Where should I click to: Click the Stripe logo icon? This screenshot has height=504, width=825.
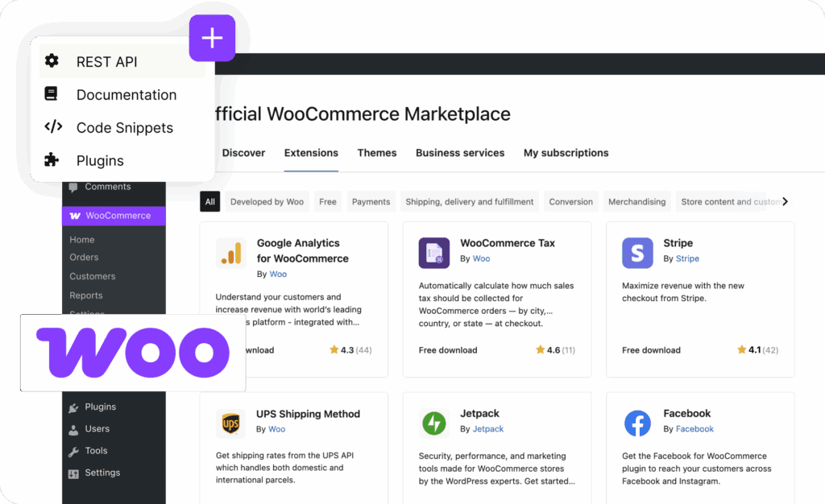pos(637,253)
